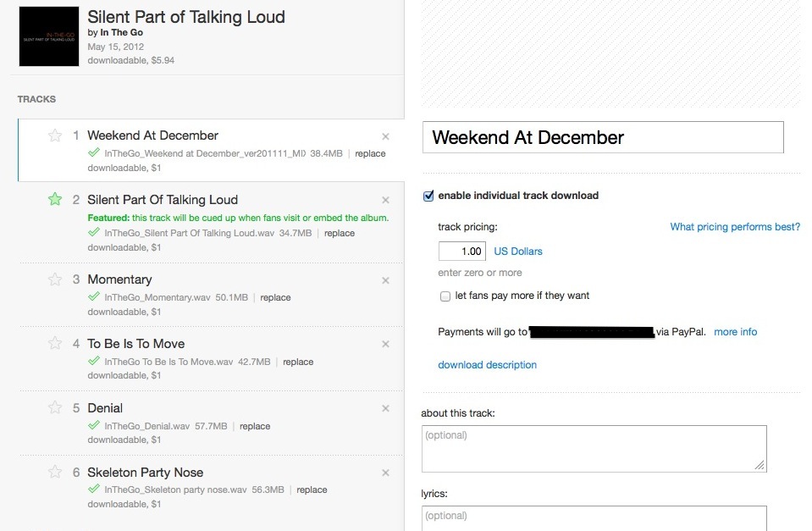Uncheck enable individual track download
This screenshot has height=531, width=812.
pyautogui.click(x=428, y=196)
